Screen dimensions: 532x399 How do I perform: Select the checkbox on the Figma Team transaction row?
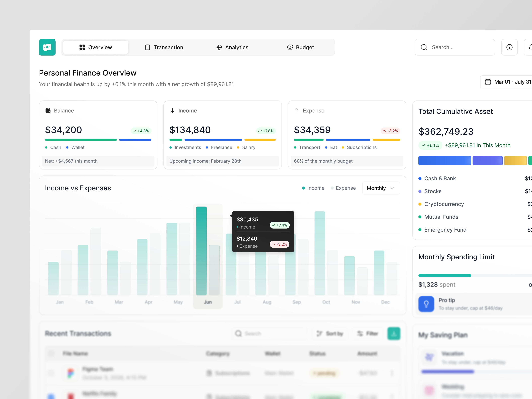[51, 373]
